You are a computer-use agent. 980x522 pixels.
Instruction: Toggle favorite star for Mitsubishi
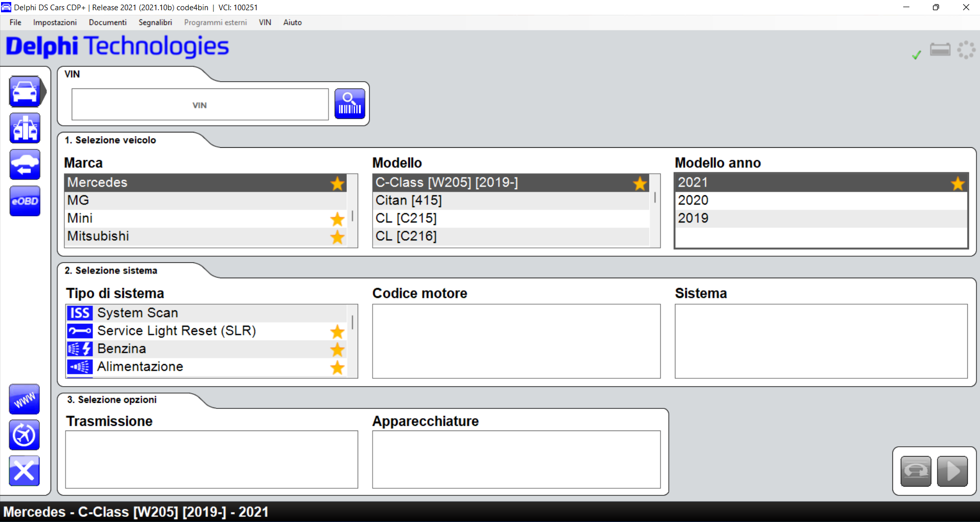[337, 237]
